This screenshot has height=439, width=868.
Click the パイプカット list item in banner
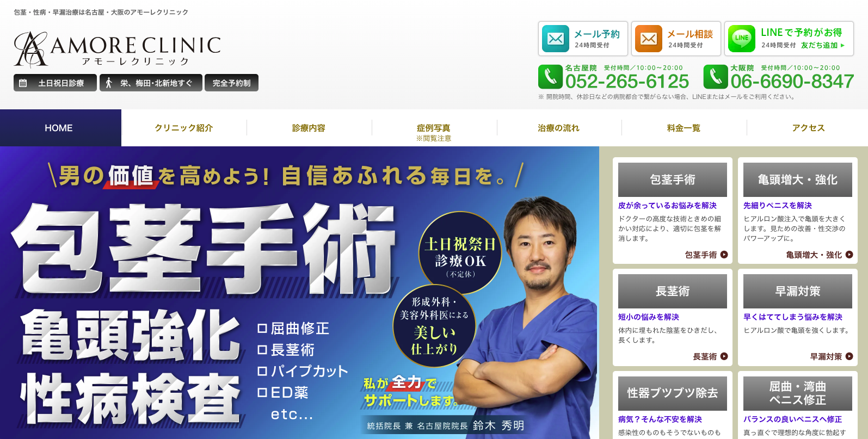pyautogui.click(x=303, y=372)
